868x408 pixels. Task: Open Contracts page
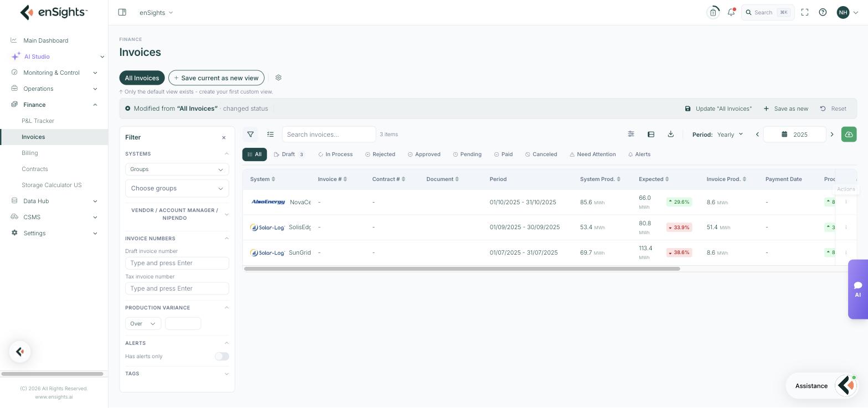[x=35, y=169]
